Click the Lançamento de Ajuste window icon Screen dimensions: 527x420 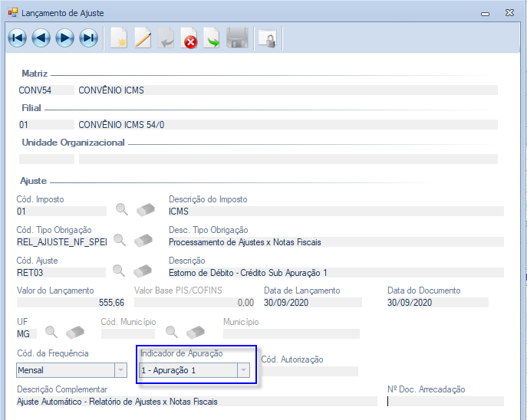coord(13,13)
